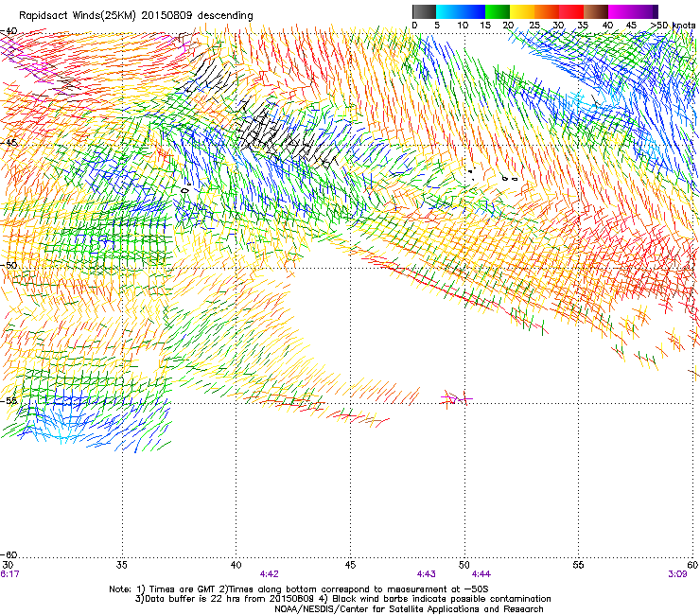Click the '45' label under the color bar
Image resolution: width=700 pixels, height=615 pixels.
coord(631,26)
